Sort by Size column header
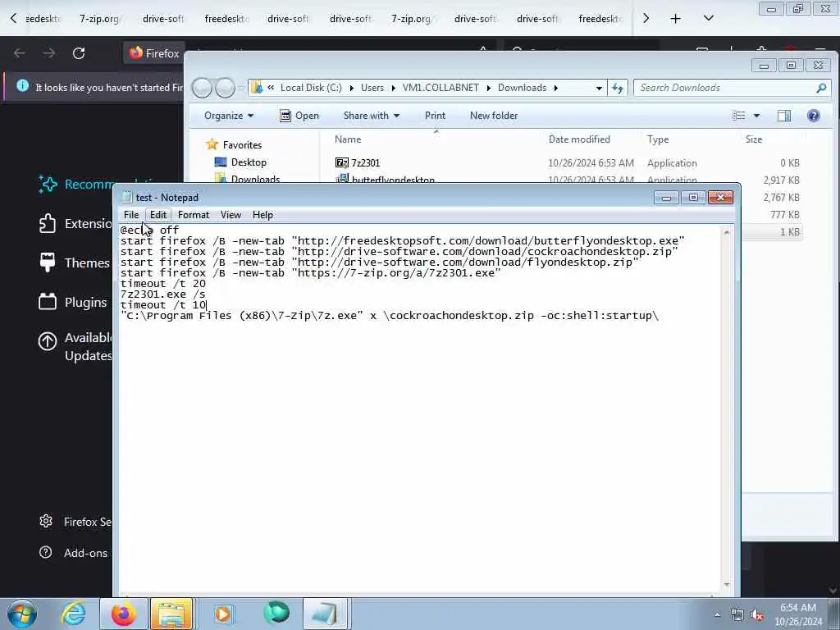 click(753, 139)
